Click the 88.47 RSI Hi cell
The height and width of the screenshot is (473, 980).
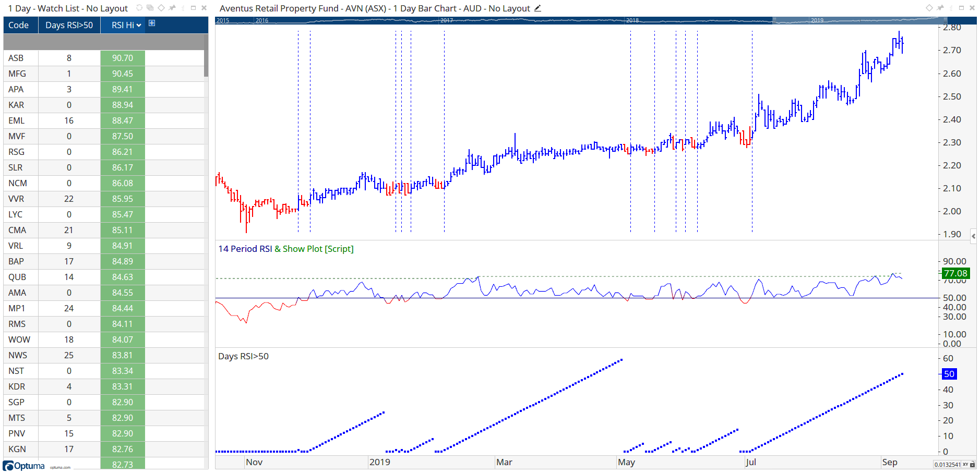click(x=123, y=120)
